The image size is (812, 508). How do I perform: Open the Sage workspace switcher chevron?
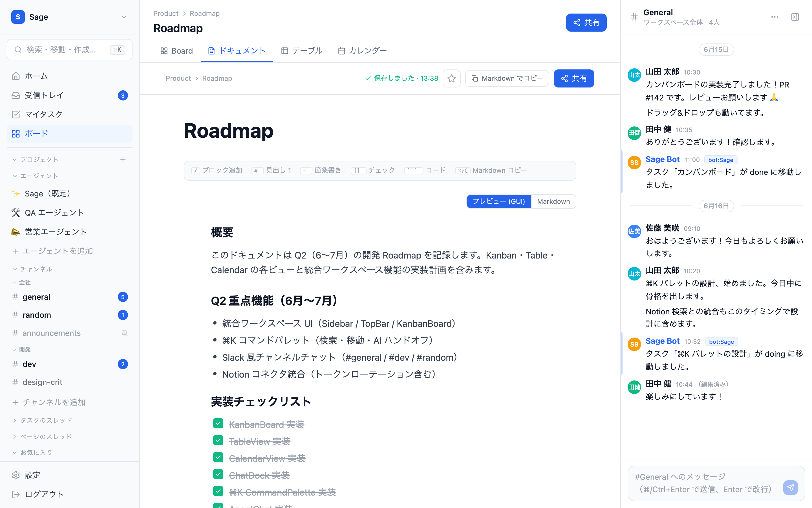[x=124, y=17]
